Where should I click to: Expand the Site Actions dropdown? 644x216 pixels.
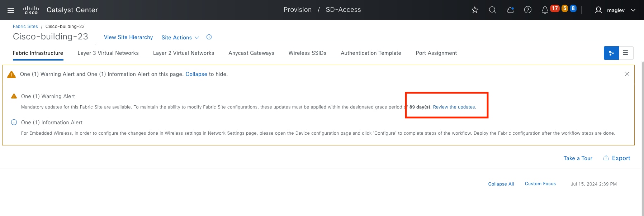click(x=180, y=38)
